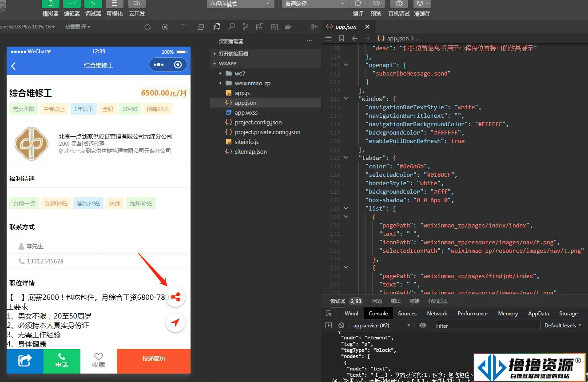This screenshot has width=588, height=382.
Task: Open the 清缓存 clear cache layers icon
Action: point(422,4)
